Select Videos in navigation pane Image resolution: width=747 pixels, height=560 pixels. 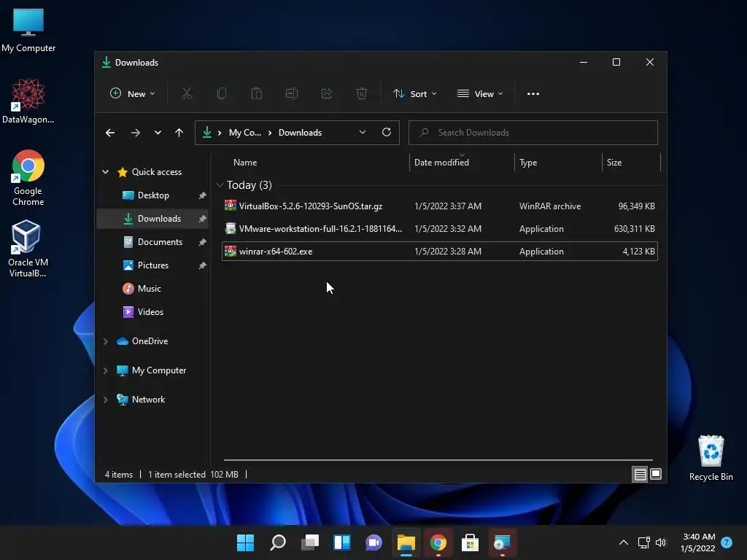point(152,312)
